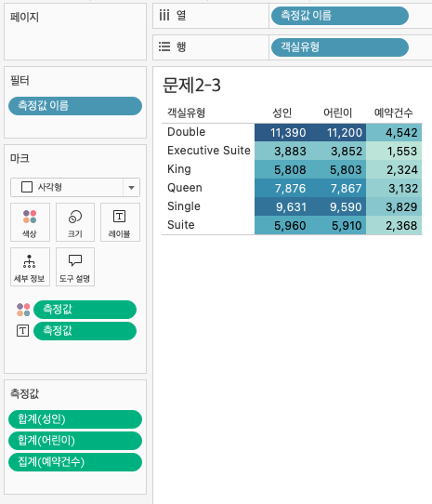Click the 2,324 cell in King row

coord(394,170)
